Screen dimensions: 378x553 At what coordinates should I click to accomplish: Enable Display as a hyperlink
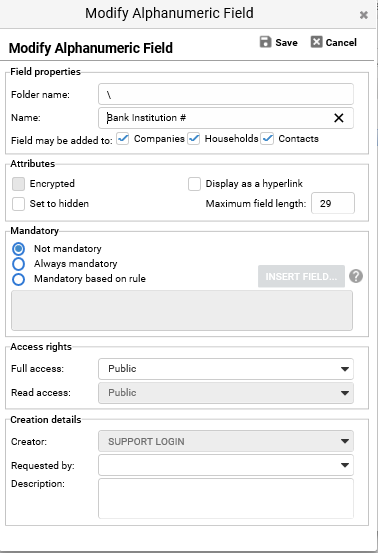(194, 184)
